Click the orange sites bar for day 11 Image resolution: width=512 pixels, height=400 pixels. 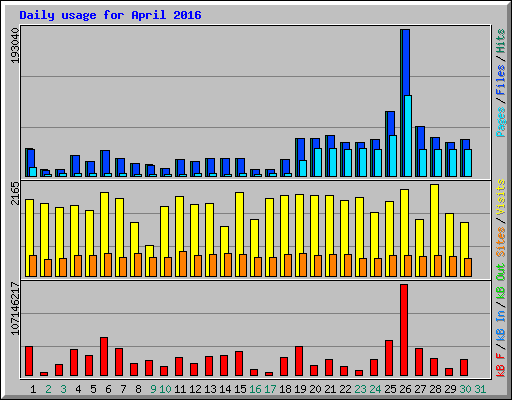(x=183, y=264)
